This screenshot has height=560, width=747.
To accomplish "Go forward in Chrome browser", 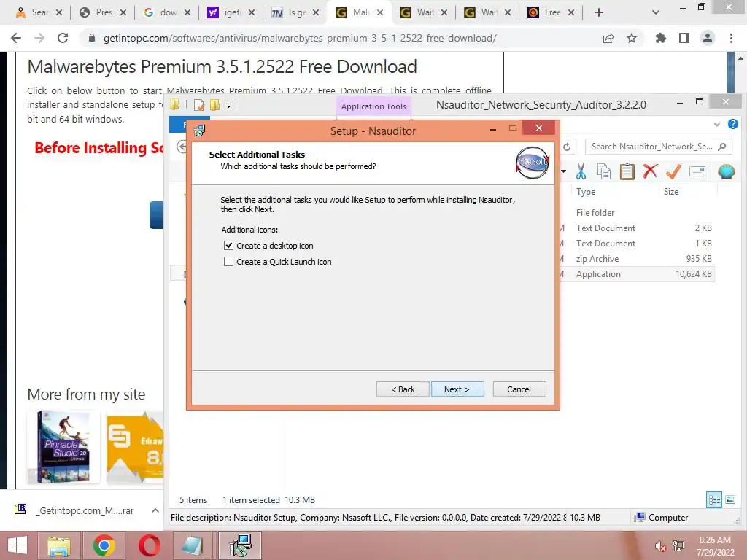I will pos(39,38).
